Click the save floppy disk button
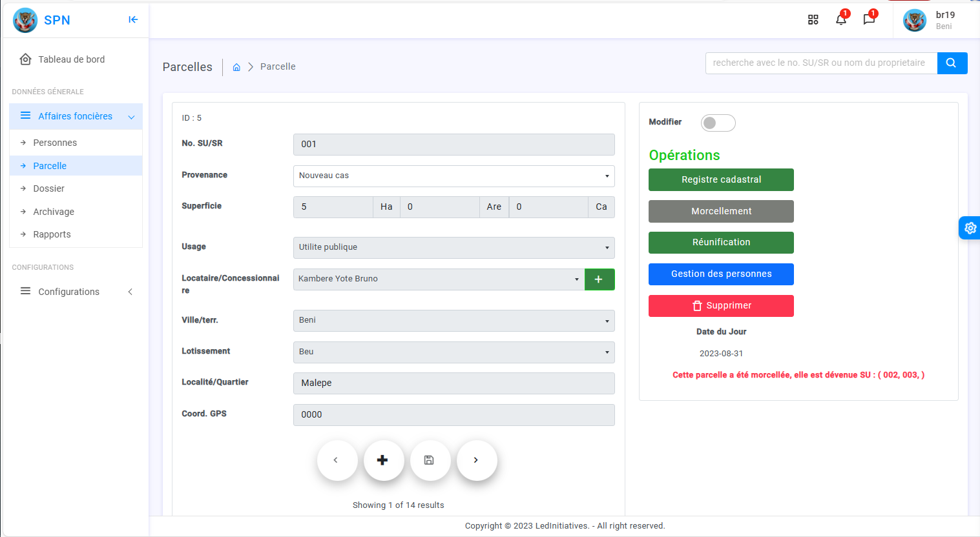The width and height of the screenshot is (980, 537). (x=430, y=460)
